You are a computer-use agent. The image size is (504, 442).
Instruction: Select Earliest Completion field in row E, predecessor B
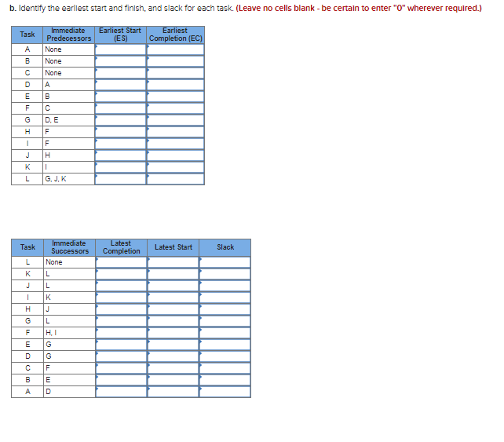pos(176,97)
